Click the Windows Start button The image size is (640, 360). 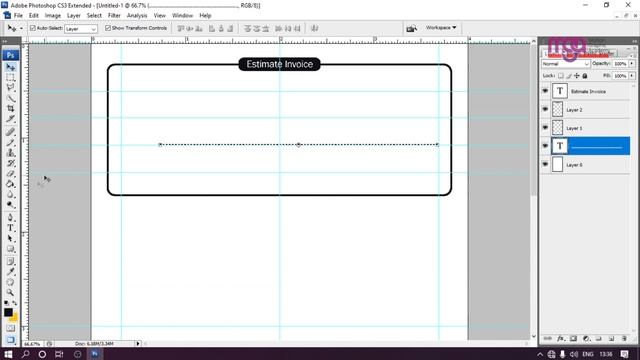tap(8, 354)
